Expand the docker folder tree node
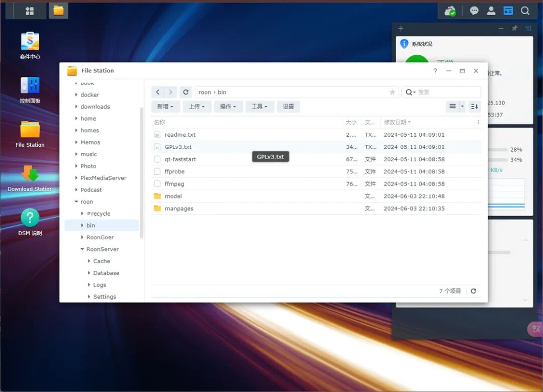This screenshot has width=543, height=392. (76, 94)
